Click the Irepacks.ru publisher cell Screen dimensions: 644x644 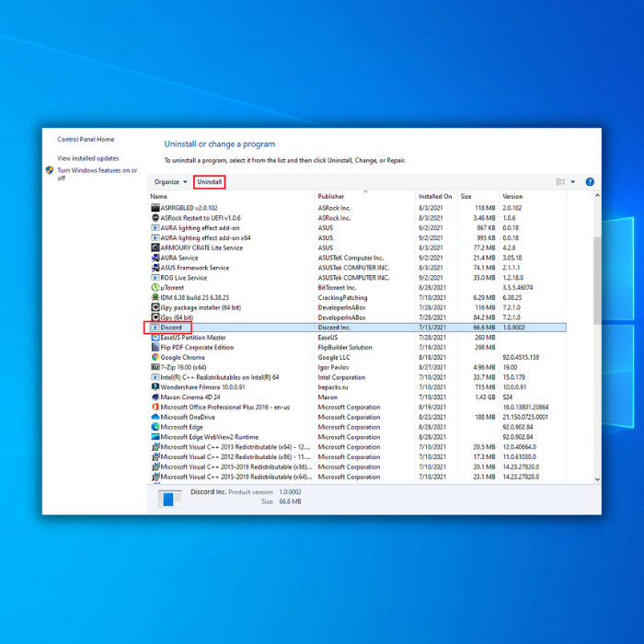point(333,387)
